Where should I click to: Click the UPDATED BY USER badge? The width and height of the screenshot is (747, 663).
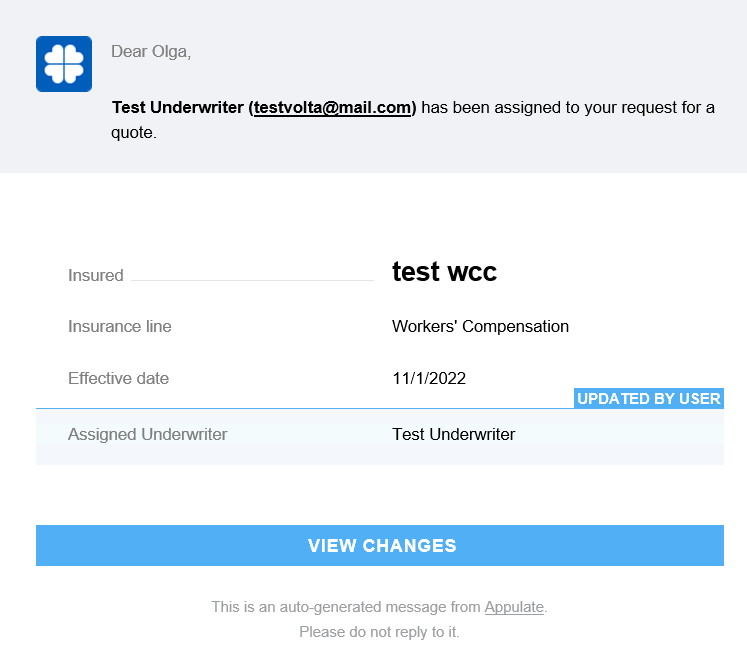[648, 399]
